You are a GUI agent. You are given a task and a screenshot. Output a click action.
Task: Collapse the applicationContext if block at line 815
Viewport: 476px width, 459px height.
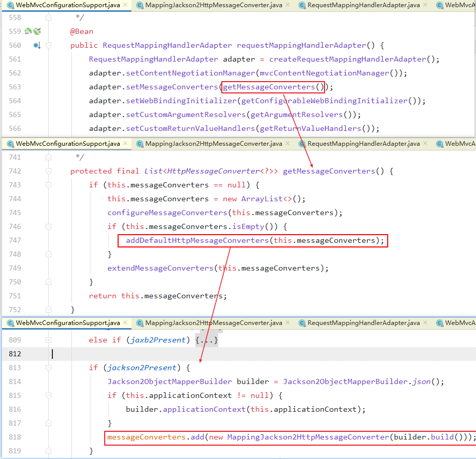coord(48,395)
